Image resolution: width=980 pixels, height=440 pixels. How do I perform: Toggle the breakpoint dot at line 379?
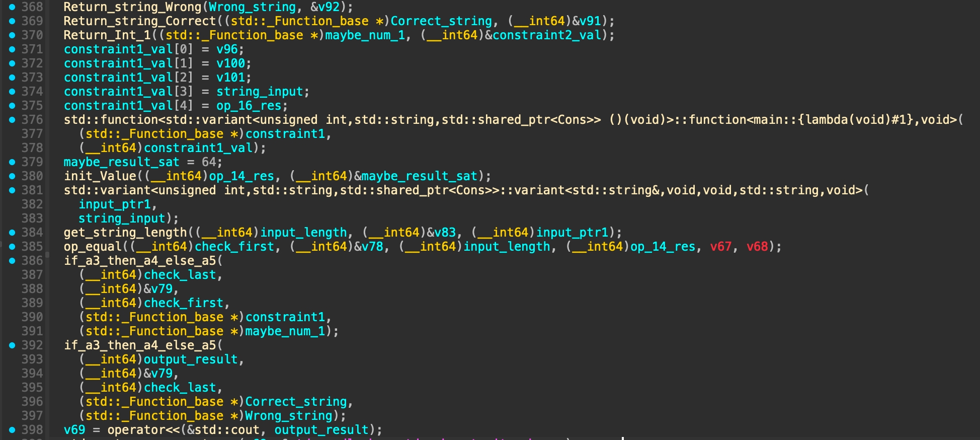[x=12, y=162]
